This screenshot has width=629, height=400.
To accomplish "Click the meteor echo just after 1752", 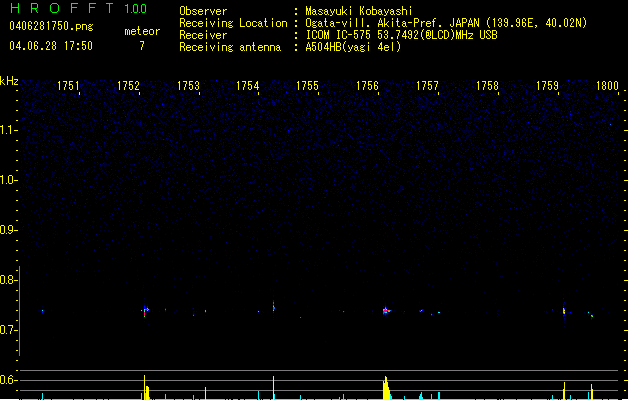I will tap(146, 311).
